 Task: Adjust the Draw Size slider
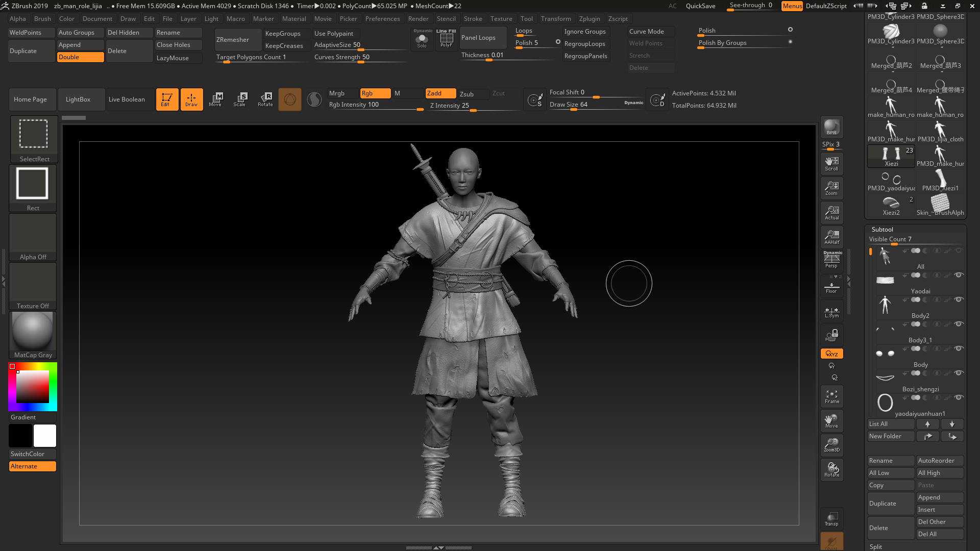tap(596, 105)
